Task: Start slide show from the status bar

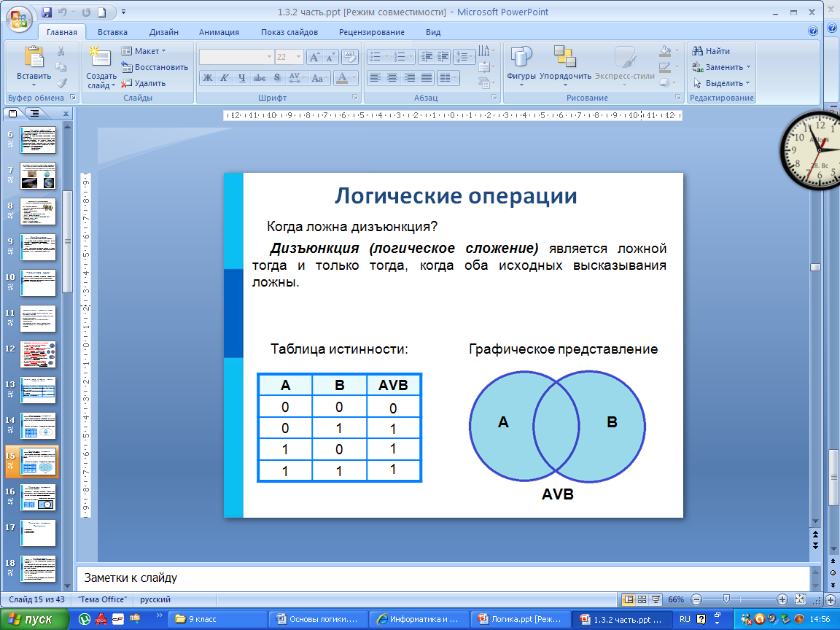Action: coord(656,599)
